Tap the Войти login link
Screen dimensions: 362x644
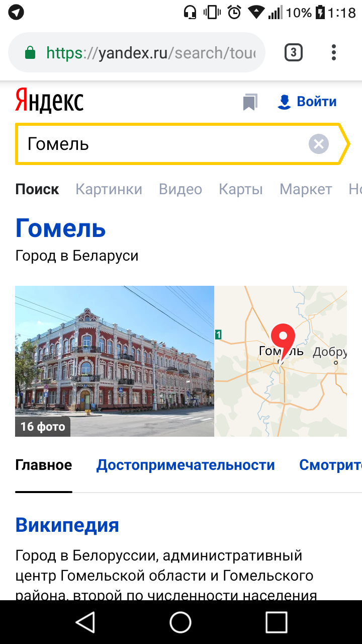coord(307,102)
